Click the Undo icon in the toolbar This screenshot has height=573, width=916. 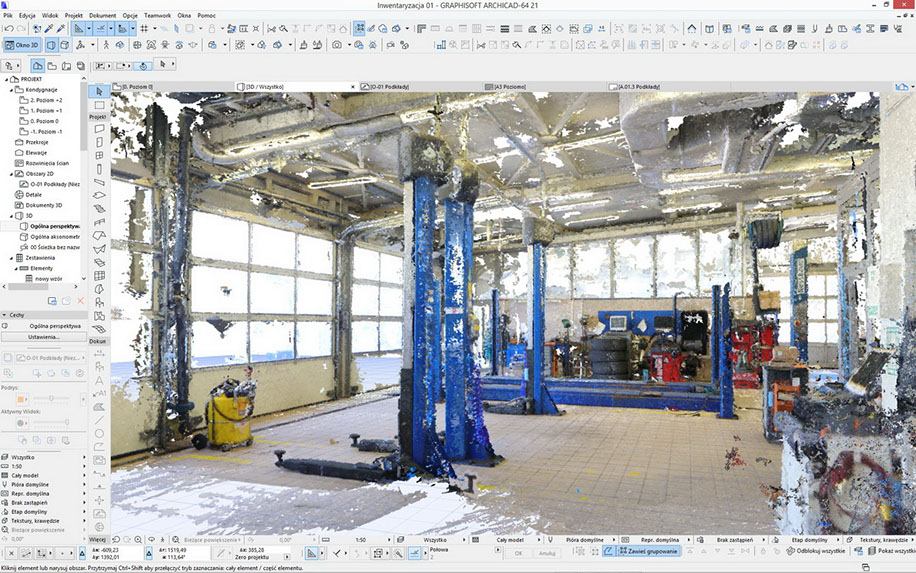tap(8, 29)
